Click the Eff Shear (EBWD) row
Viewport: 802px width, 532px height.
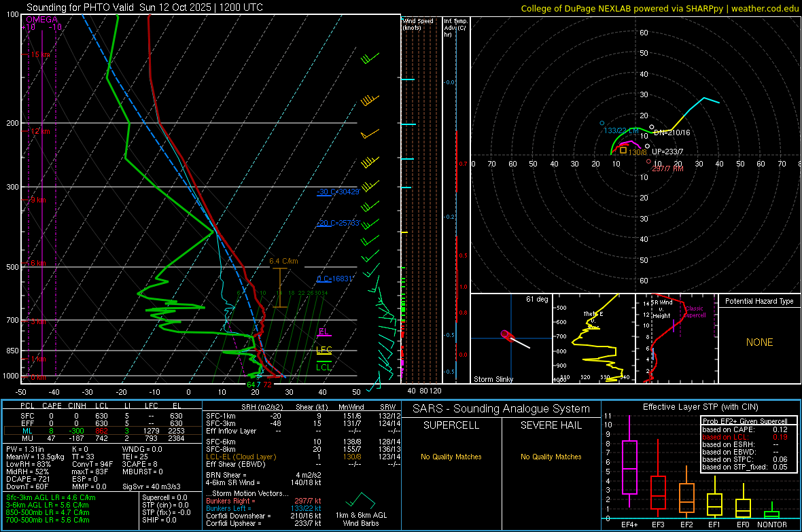(x=303, y=465)
